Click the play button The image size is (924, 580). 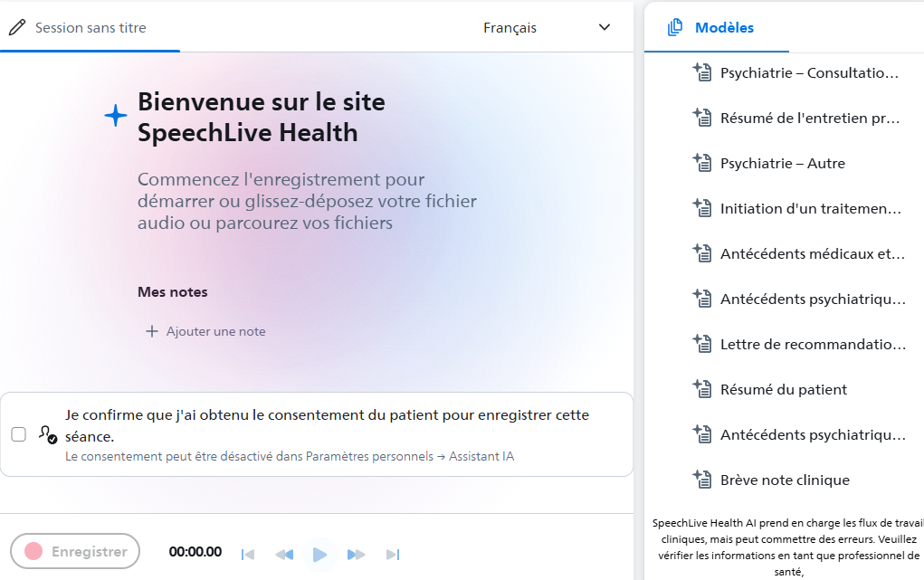[x=319, y=554]
